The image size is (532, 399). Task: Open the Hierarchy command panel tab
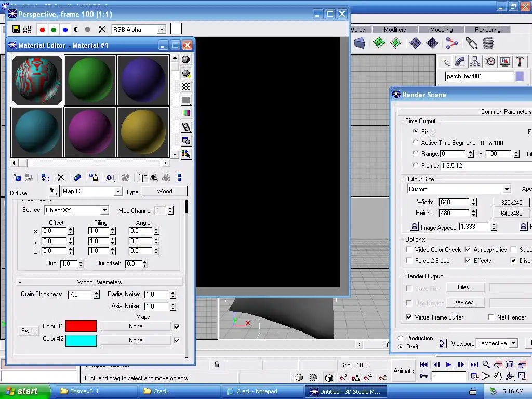tap(475, 61)
